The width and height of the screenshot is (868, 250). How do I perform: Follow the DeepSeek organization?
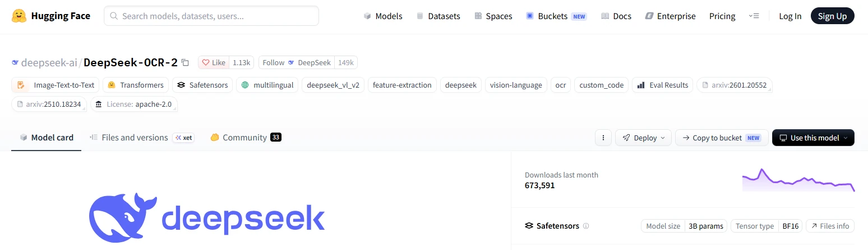(296, 62)
